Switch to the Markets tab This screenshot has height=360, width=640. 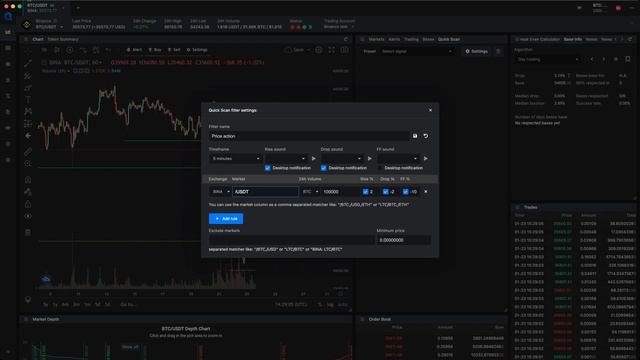coord(376,39)
